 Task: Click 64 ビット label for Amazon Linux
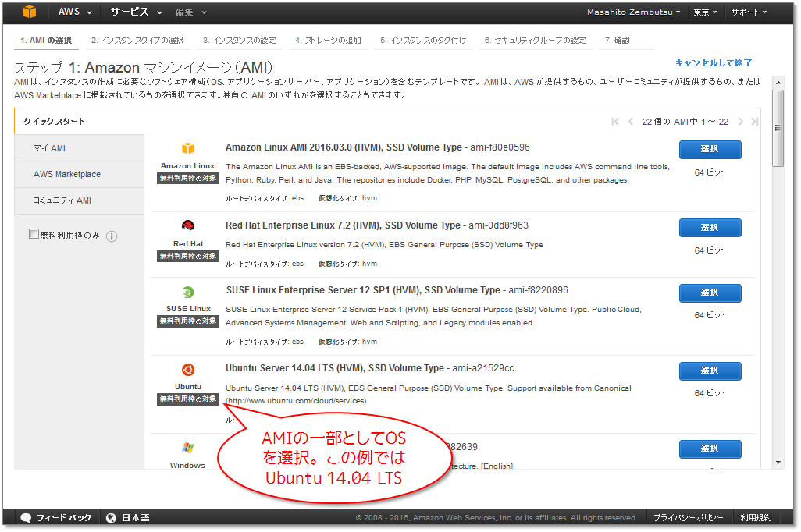710,172
